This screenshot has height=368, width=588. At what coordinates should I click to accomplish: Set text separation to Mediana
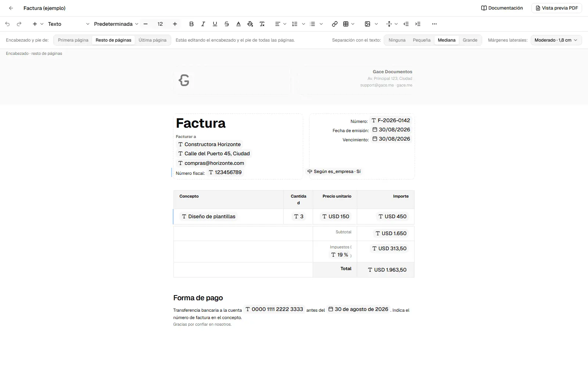[447, 40]
